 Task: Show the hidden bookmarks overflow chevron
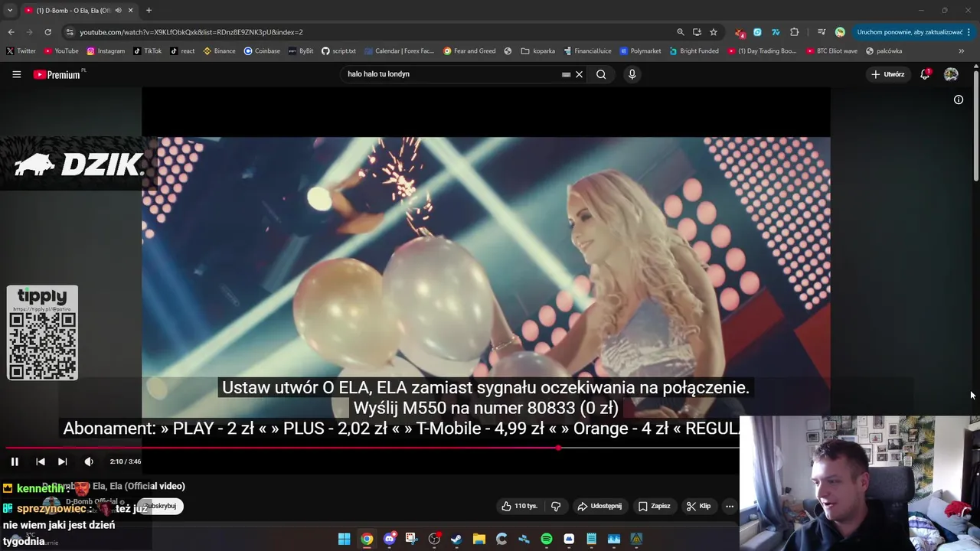(x=962, y=51)
